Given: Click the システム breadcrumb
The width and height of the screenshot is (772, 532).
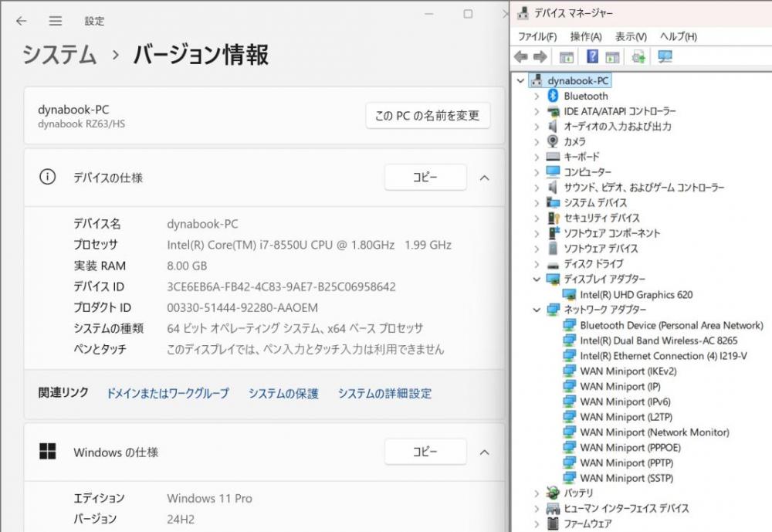Looking at the screenshot, I should click(x=59, y=54).
